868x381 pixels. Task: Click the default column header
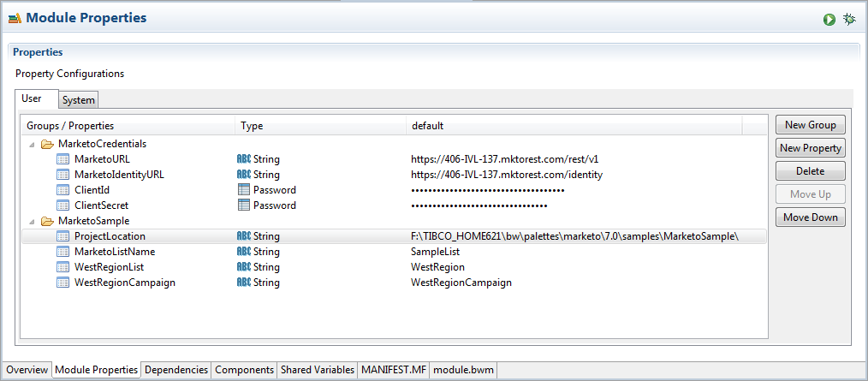(574, 126)
